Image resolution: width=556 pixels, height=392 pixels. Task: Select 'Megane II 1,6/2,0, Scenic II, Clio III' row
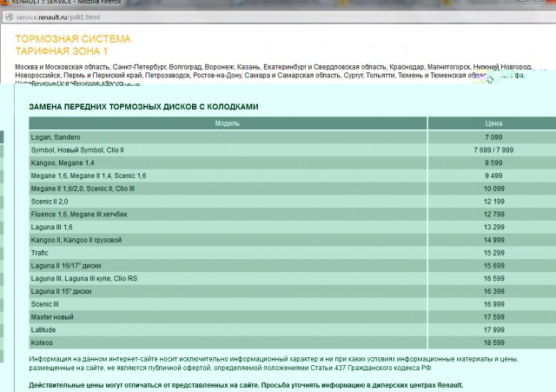pyautogui.click(x=293, y=189)
